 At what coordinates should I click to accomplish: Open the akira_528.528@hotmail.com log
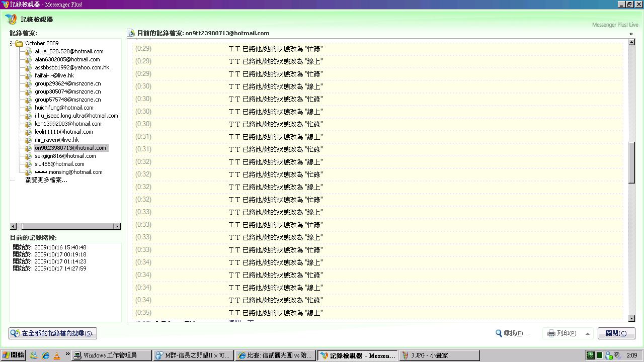[x=69, y=51]
